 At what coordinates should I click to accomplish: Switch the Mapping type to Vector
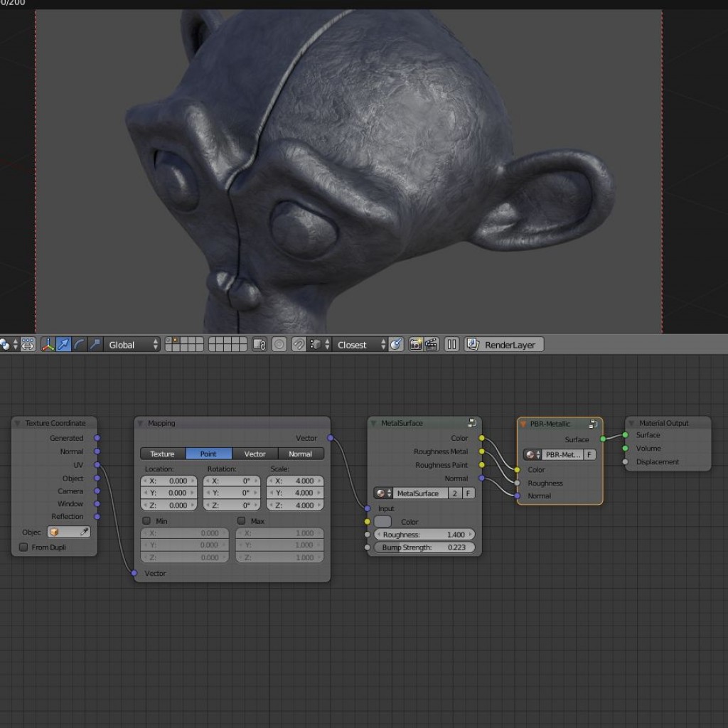click(x=255, y=454)
